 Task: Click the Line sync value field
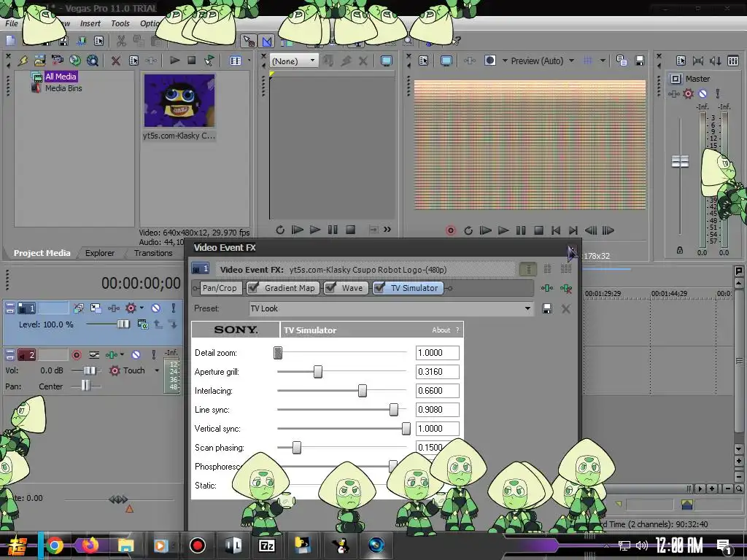(438, 410)
